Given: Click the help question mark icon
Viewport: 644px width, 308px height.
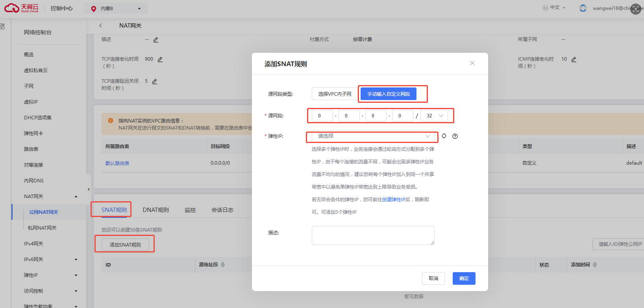Looking at the screenshot, I should [455, 136].
